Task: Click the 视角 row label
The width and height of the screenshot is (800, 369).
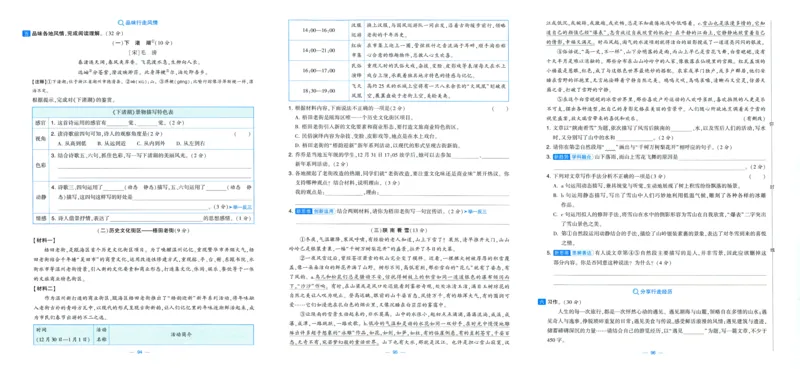Action: 40,138
